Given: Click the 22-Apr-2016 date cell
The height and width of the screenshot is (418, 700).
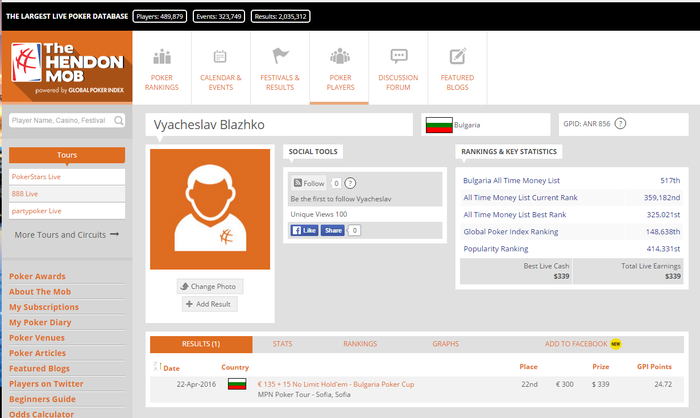Looking at the screenshot, I should 196,384.
